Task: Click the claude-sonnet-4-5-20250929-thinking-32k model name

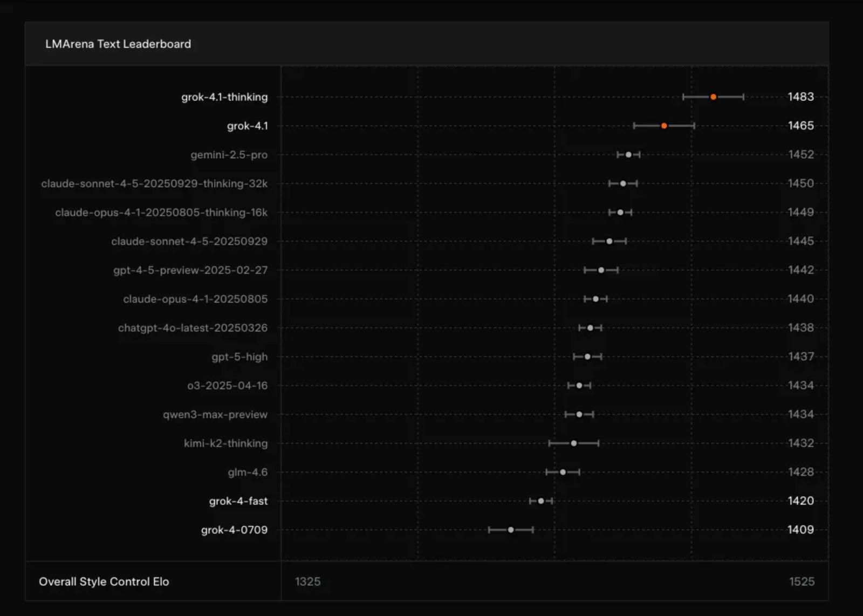Action: (154, 183)
